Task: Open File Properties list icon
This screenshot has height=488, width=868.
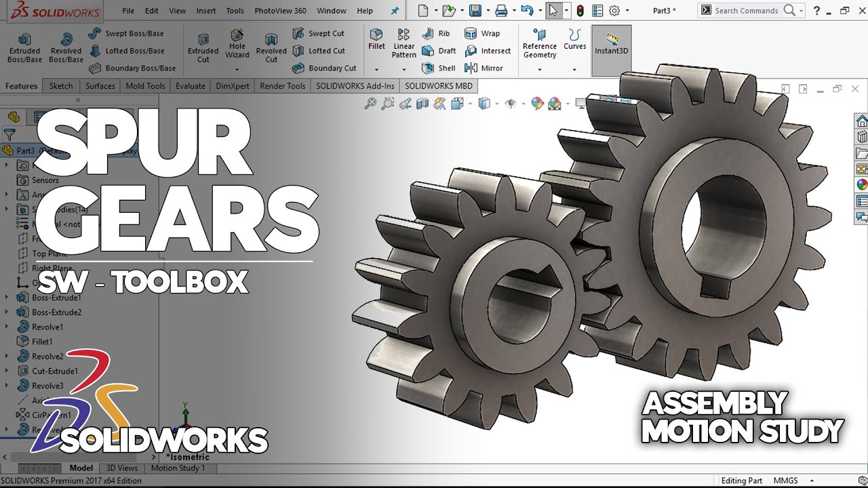Action: click(597, 11)
